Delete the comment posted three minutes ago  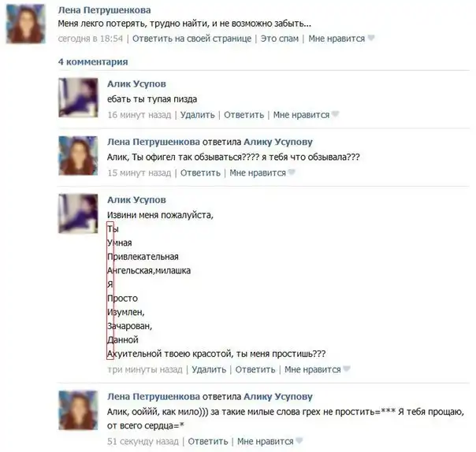click(209, 369)
